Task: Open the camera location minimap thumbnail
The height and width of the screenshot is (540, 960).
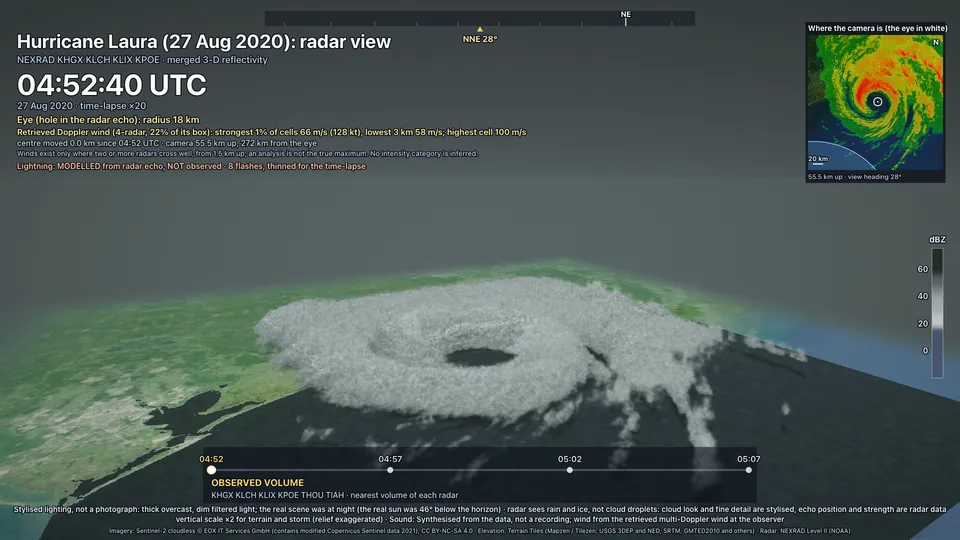Action: 875,103
